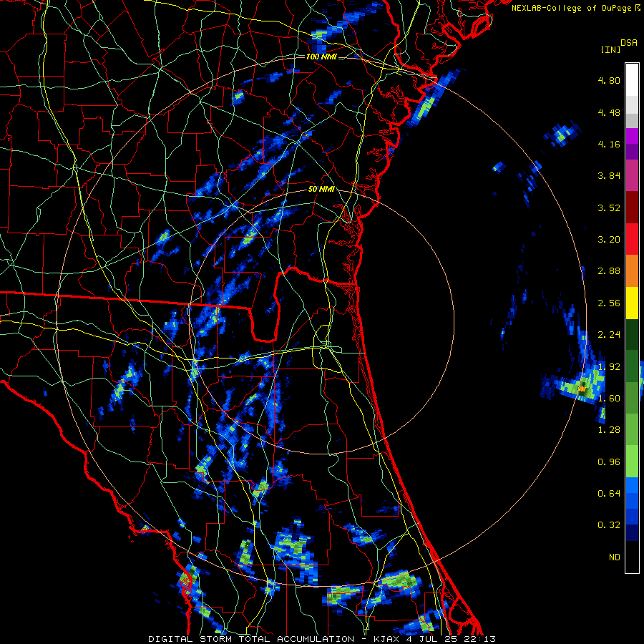Click the ND legend label

615,557
